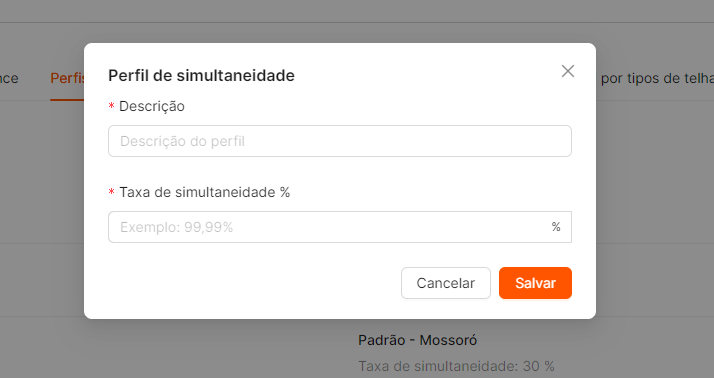Click the red asterisk beside Descrição
The image size is (714, 378).
[111, 106]
